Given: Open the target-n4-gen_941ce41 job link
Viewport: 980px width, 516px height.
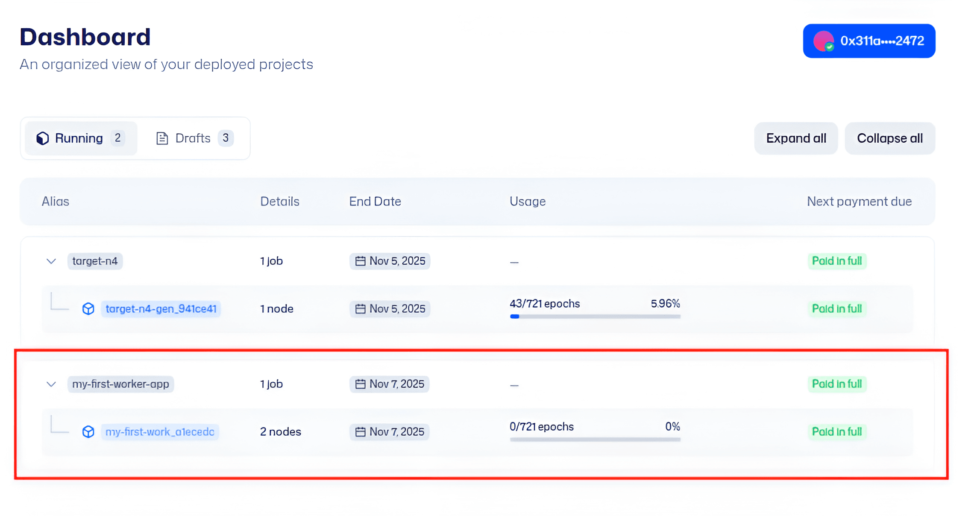Looking at the screenshot, I should (161, 308).
